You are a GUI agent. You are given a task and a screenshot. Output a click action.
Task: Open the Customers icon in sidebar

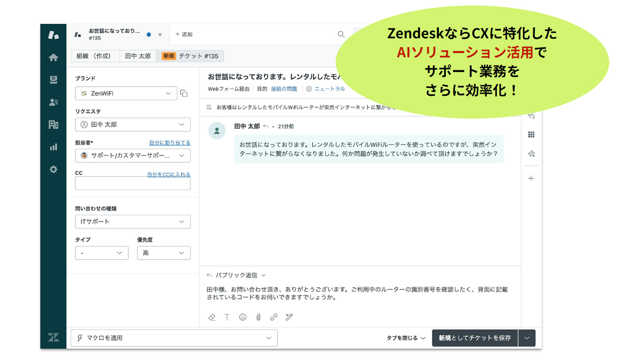pos(53,102)
